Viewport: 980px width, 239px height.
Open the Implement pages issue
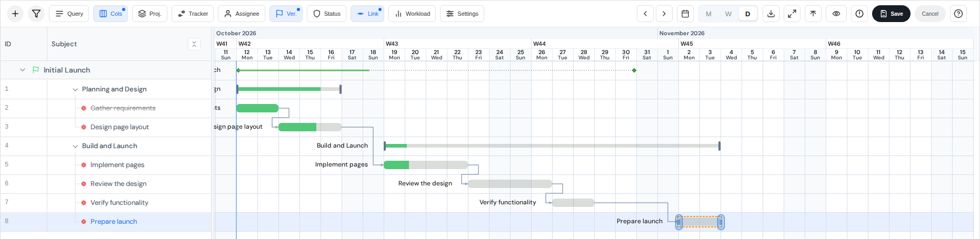pos(117,165)
